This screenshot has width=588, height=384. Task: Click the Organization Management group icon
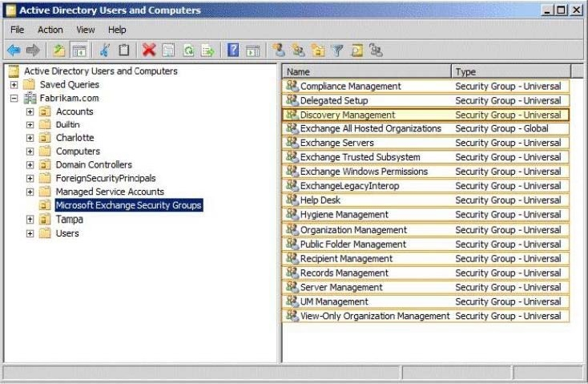coord(292,229)
